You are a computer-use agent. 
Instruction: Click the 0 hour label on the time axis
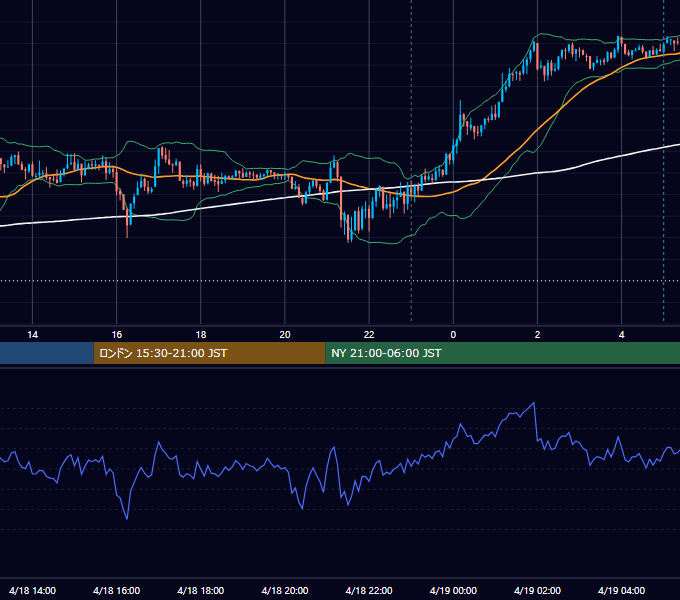453,335
